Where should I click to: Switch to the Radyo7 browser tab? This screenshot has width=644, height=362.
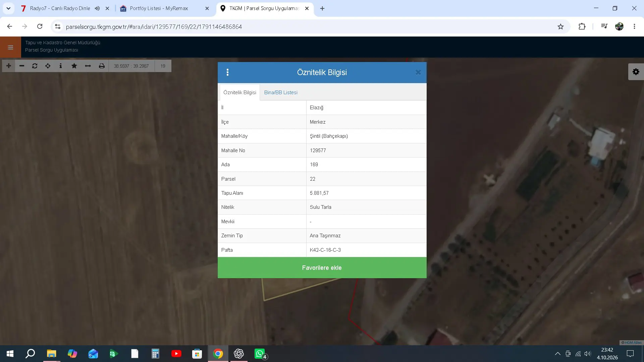[60, 8]
